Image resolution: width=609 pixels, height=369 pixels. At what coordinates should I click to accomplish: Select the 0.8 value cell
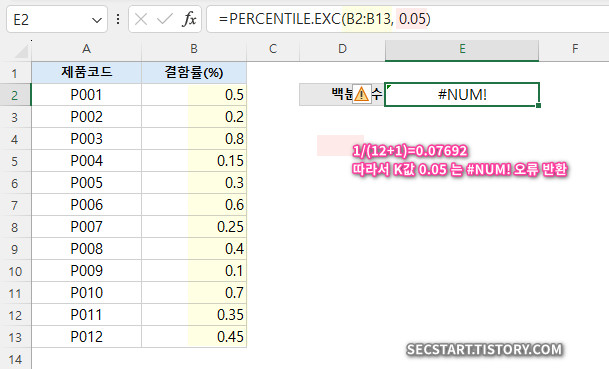pos(194,139)
